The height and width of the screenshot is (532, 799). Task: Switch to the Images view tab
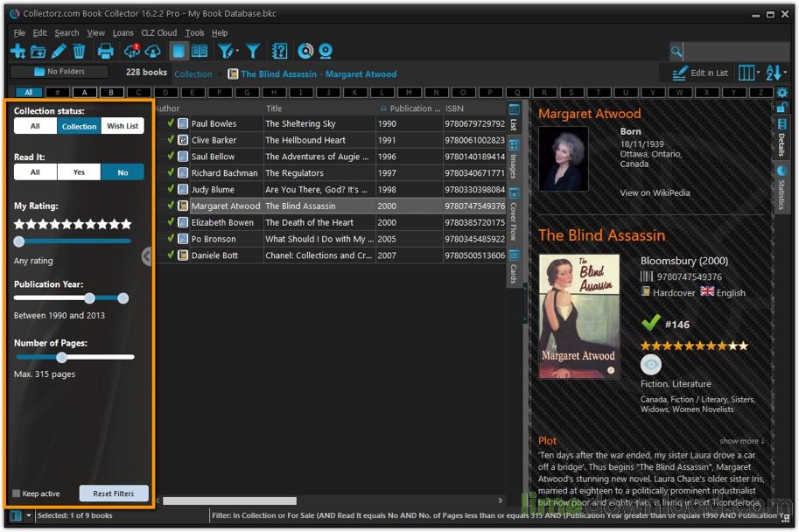tap(514, 159)
